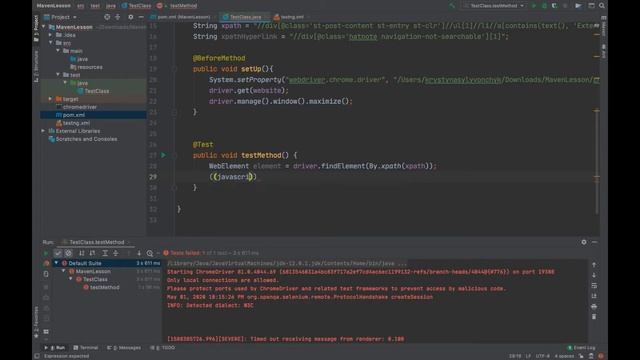Expand all test results
This screenshot has width=640, height=360.
105,253
